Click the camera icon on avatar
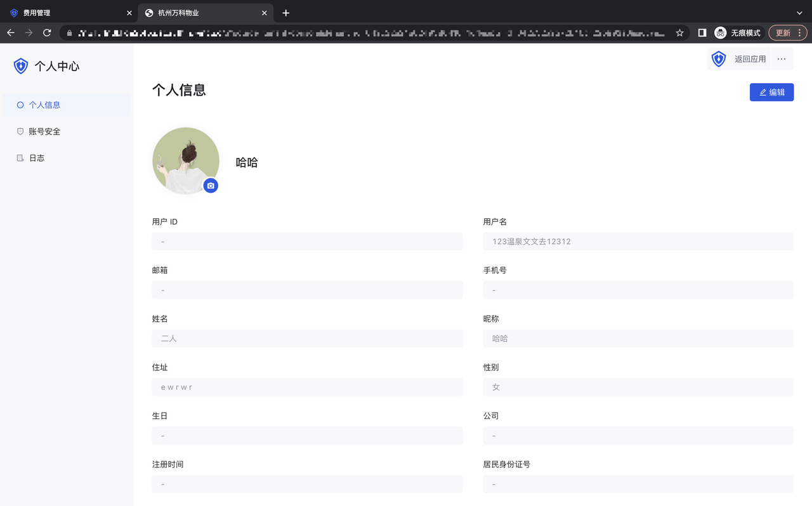This screenshot has width=812, height=506. (x=211, y=186)
